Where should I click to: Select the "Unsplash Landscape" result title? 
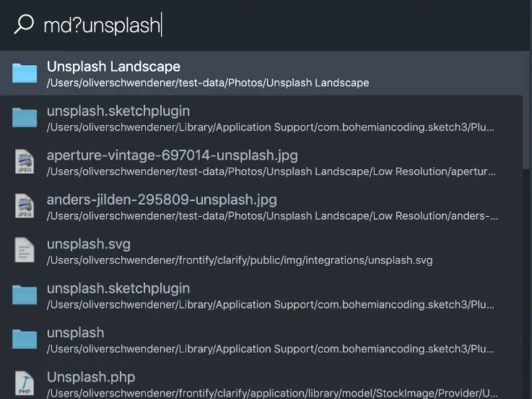(x=113, y=66)
